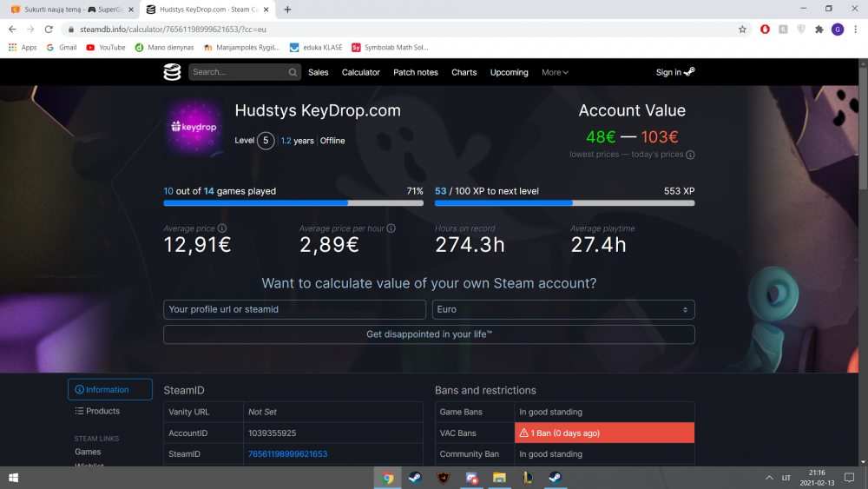868x489 pixels.
Task: Open SteamID 76561198999621653 link
Action: [288, 453]
